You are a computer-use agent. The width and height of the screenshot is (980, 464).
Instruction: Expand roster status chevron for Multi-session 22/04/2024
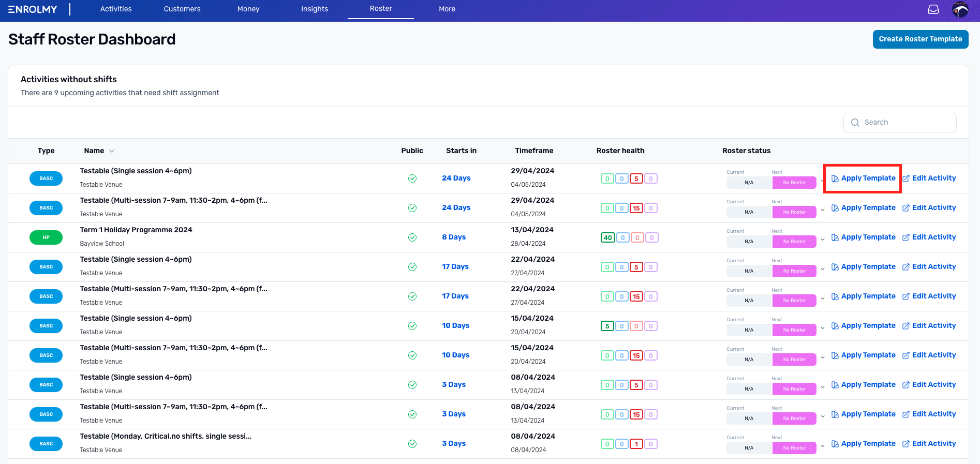[x=823, y=298]
